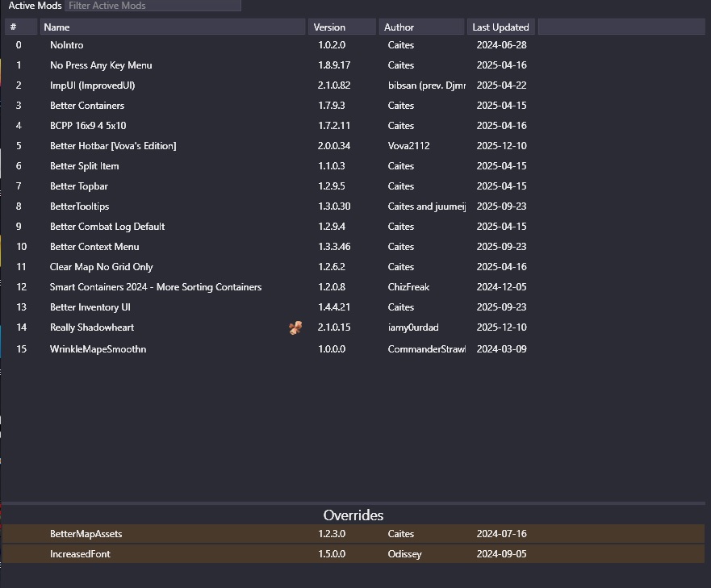Viewport: 711px width, 588px height.
Task: Click date 2024-09-05 for IncreasedFont
Action: pyautogui.click(x=501, y=553)
